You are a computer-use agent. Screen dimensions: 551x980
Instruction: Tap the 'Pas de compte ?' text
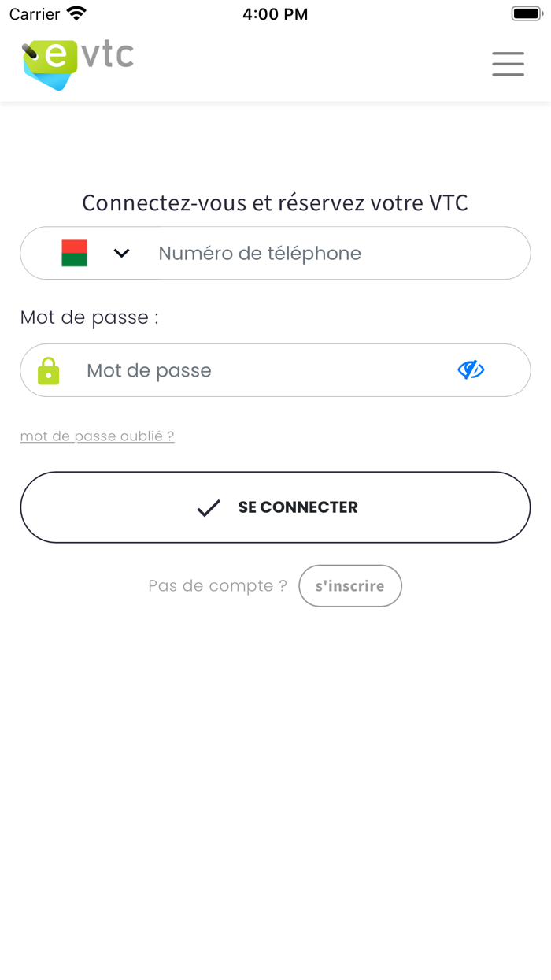coord(217,585)
